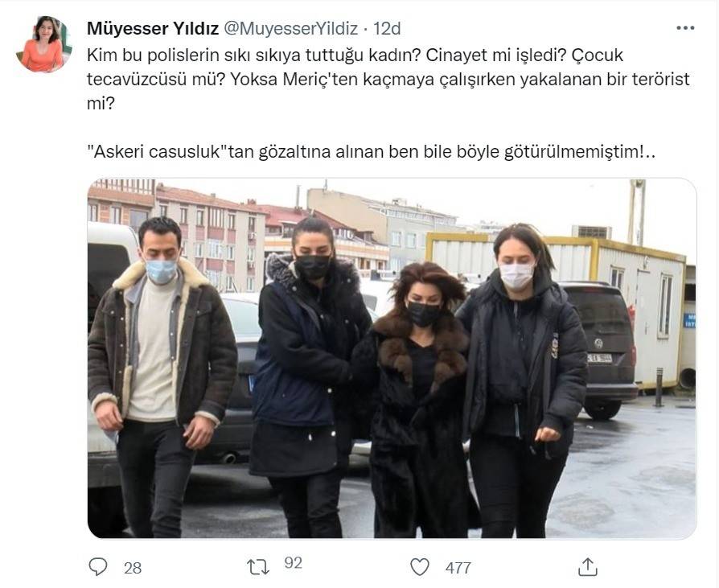Click the 'Askeri casusluk' sentence in tweet

click(371, 152)
